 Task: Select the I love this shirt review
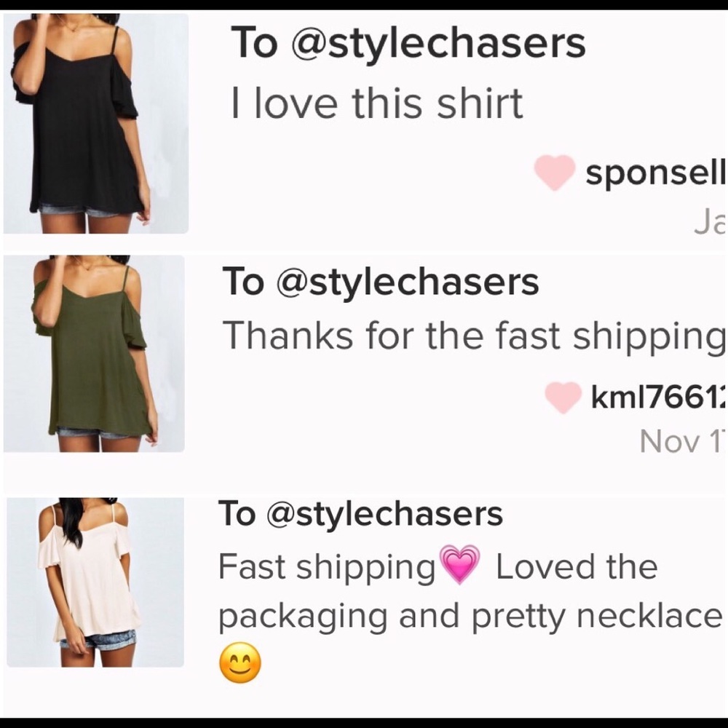click(x=376, y=103)
